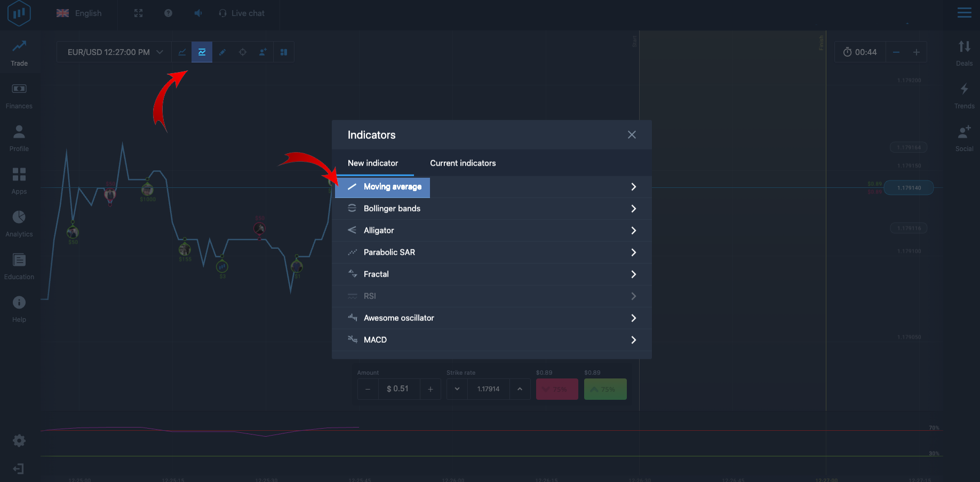Click the logout icon at sidebar bottom
This screenshot has height=482, width=980.
click(x=19, y=469)
